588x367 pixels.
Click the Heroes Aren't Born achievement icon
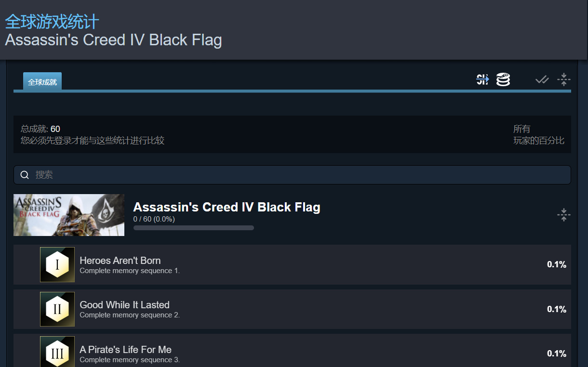point(57,264)
